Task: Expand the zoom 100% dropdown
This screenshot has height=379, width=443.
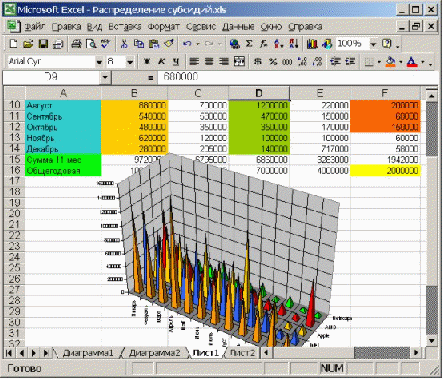Action: [x=373, y=44]
